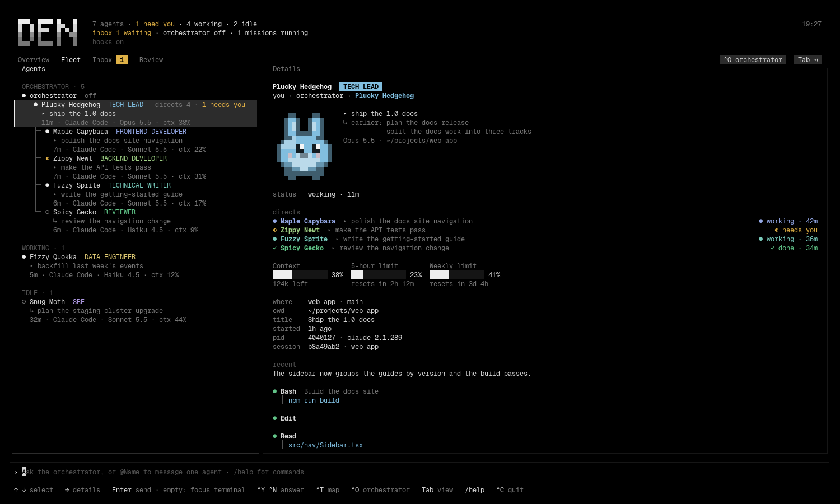Image resolution: width=840 pixels, height=504 pixels.
Task: Click the prompt chevron at the input line
Action: (16, 472)
